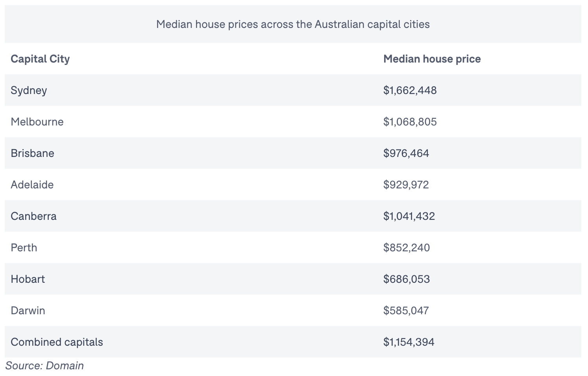Click the Combined capitals price $1,154,394

[x=409, y=342]
